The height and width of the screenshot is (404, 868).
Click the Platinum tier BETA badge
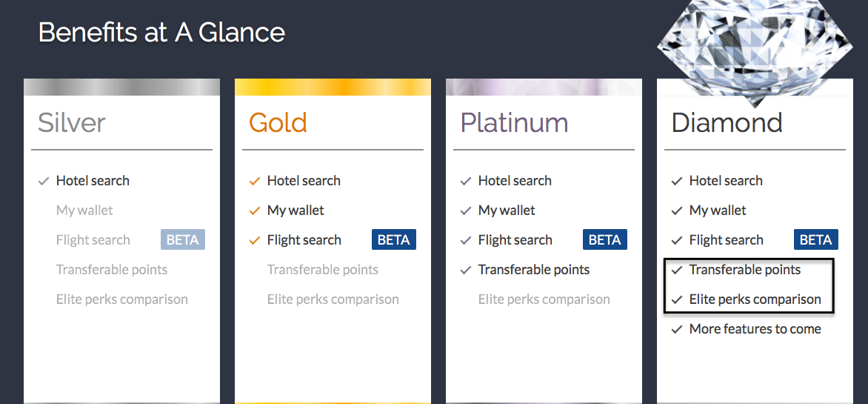click(x=605, y=240)
